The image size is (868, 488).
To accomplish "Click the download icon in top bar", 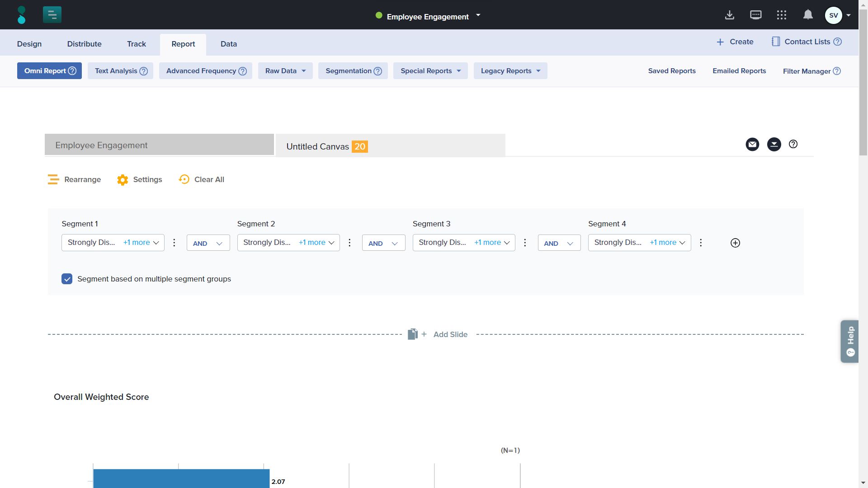I will 729,15.
